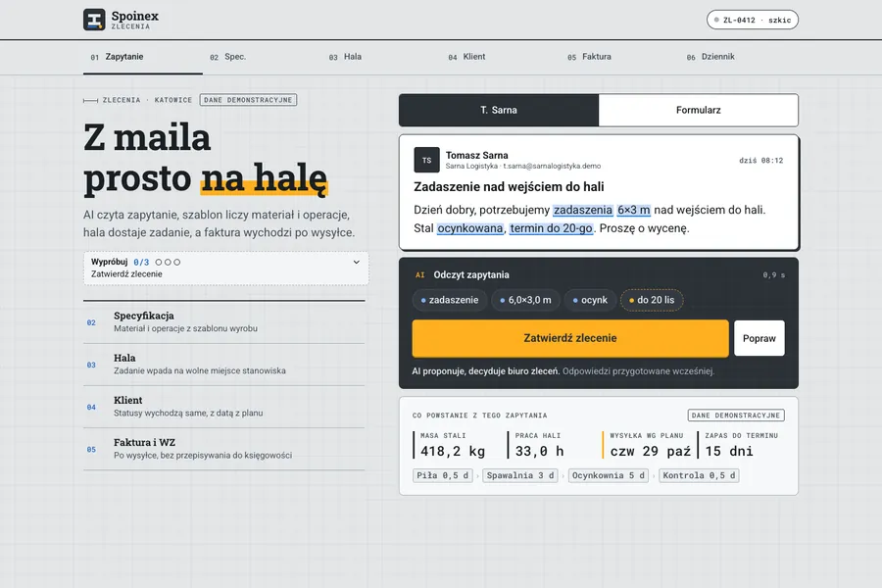
Task: Click the ocynk tag chip
Action: (x=590, y=300)
